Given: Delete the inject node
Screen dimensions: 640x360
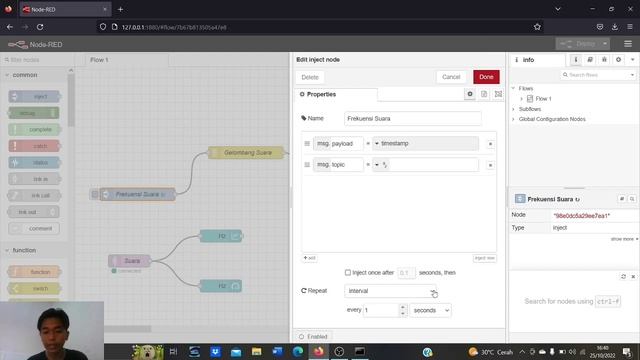Looking at the screenshot, I should pos(310,77).
